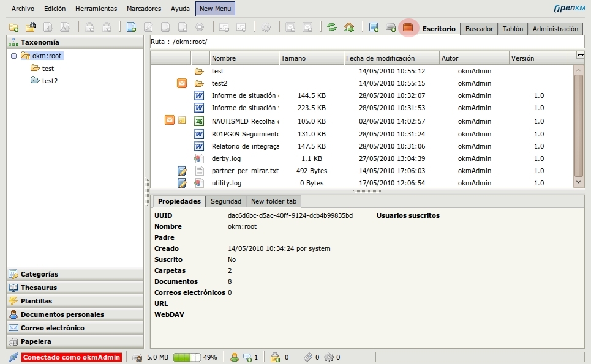This screenshot has width=591, height=364.
Task: Open the New Menu item
Action: coord(215,9)
